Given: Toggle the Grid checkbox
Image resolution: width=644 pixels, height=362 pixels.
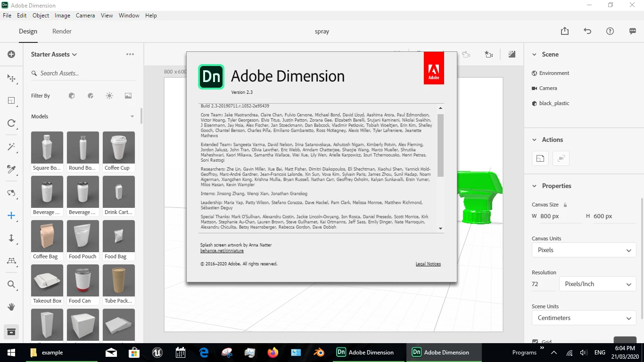Looking at the screenshot, I should click(x=535, y=342).
